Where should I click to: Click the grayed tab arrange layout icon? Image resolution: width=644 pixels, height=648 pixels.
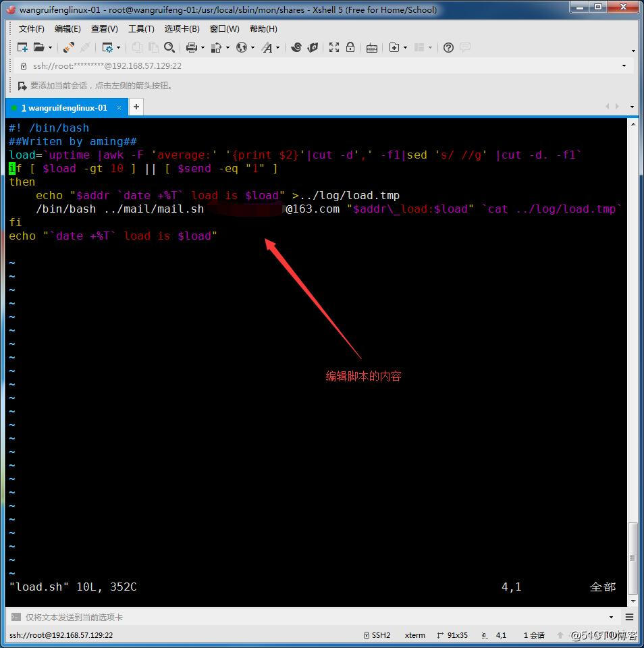[x=419, y=47]
